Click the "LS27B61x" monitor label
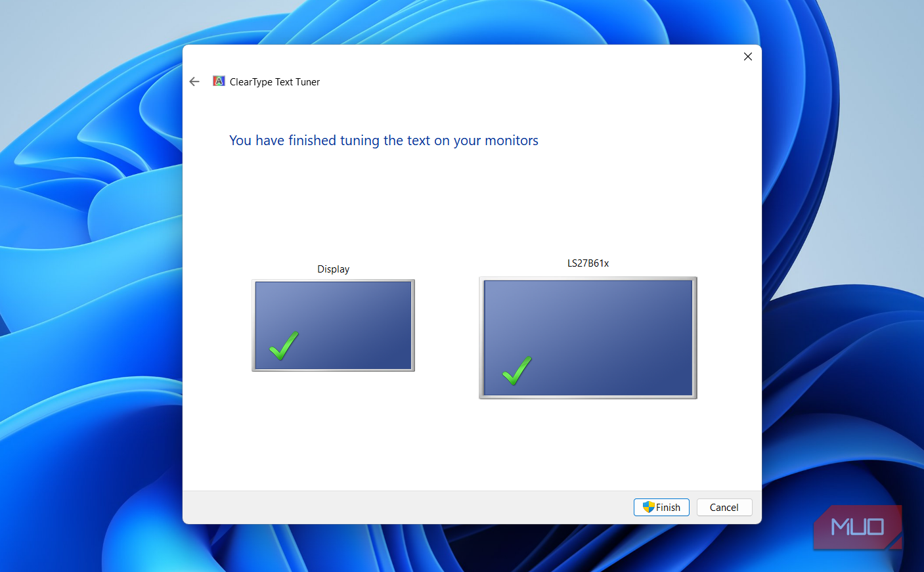 588,263
